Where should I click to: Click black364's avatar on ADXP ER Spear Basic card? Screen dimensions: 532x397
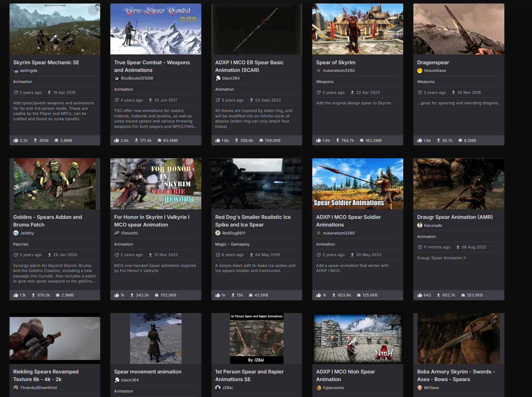point(218,78)
